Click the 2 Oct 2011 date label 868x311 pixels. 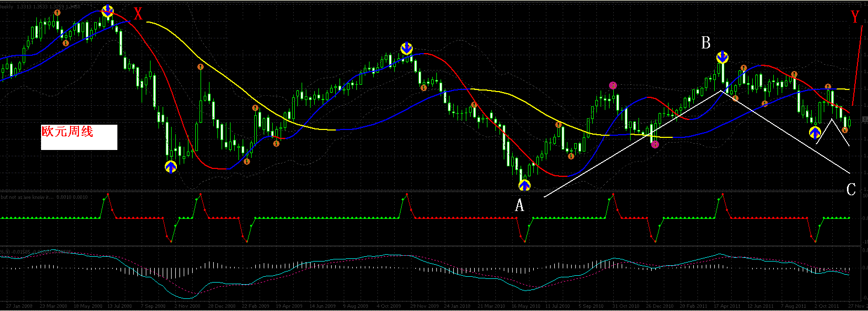[x=826, y=306]
